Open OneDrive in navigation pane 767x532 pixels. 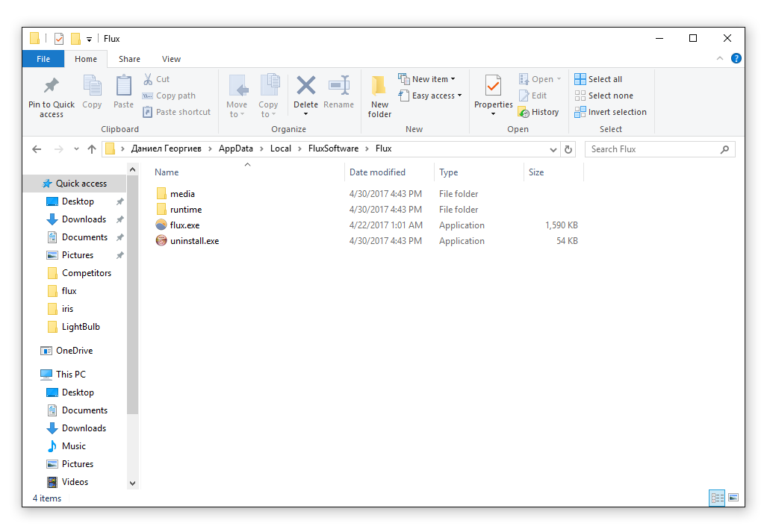74,351
